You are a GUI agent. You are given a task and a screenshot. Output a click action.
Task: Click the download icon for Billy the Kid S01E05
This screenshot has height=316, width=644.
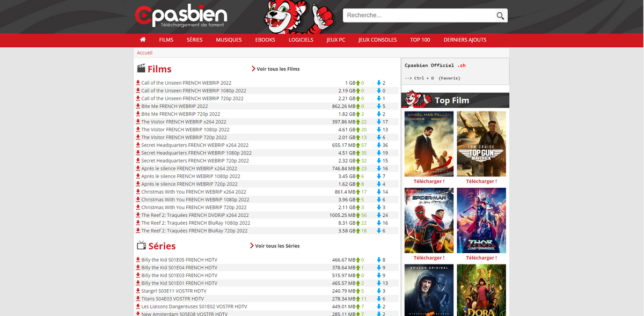click(138, 260)
